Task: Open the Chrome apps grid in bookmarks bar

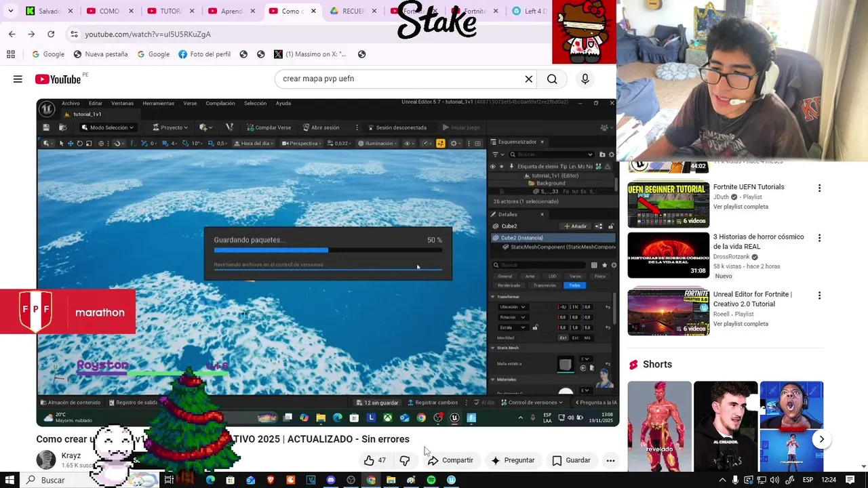Action: [x=11, y=54]
